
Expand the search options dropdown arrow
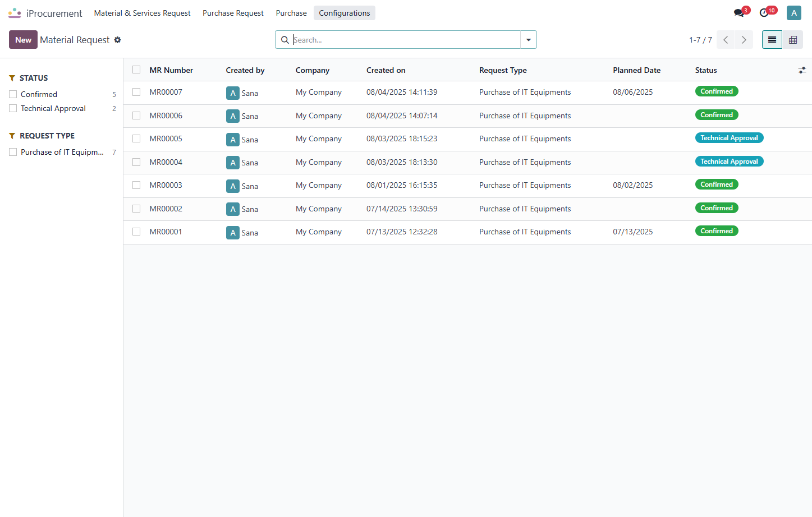point(529,40)
